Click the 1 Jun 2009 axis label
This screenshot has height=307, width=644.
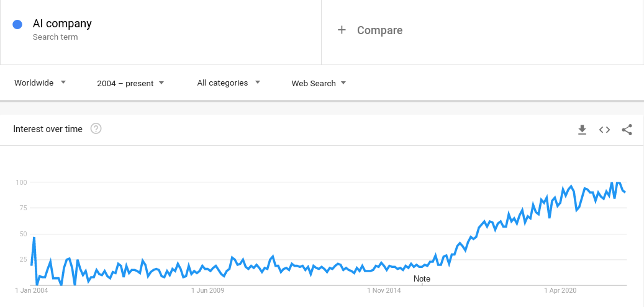pos(207,291)
